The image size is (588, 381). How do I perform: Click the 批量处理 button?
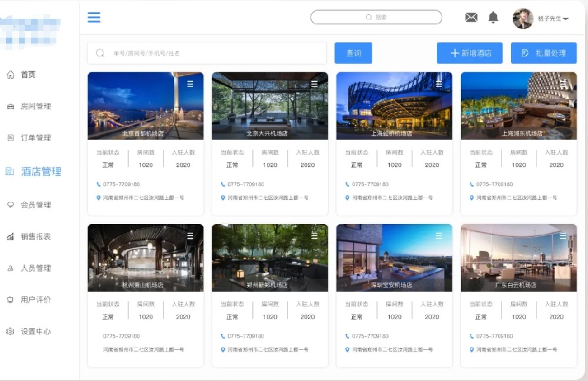click(544, 54)
